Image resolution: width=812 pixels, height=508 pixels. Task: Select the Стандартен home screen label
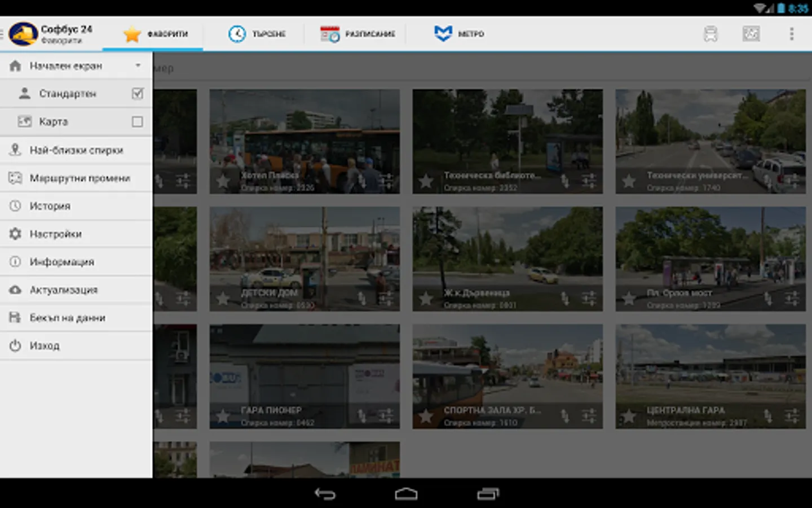pyautogui.click(x=68, y=94)
